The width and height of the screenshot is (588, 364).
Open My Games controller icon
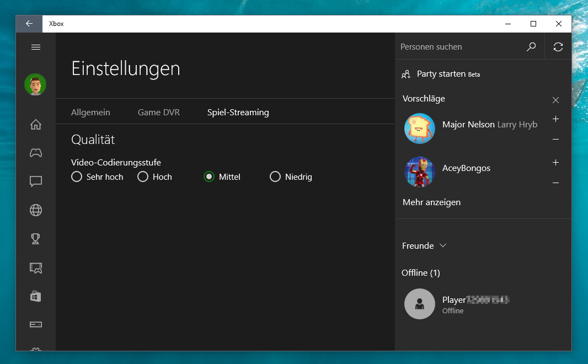[x=36, y=153]
